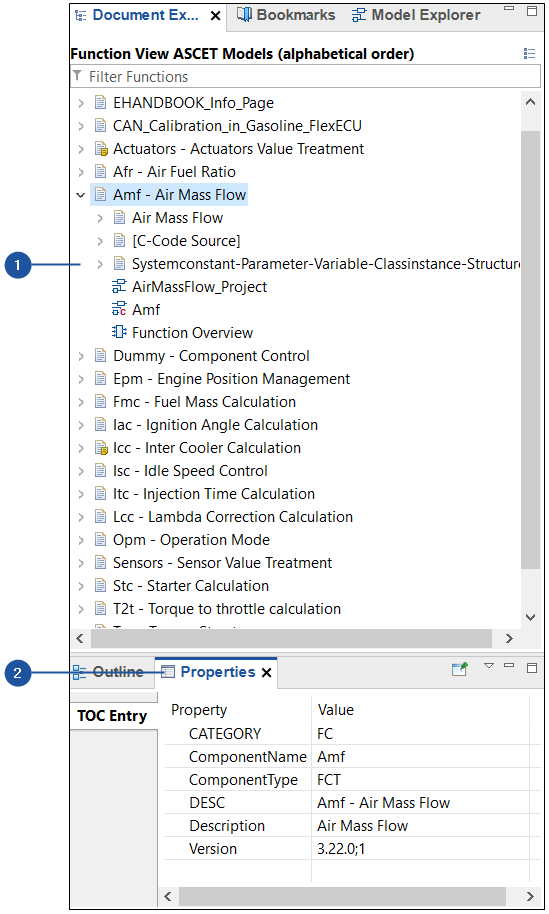Select the [C-Code Source] entry
Image resolution: width=549 pixels, height=914 pixels.
186,241
